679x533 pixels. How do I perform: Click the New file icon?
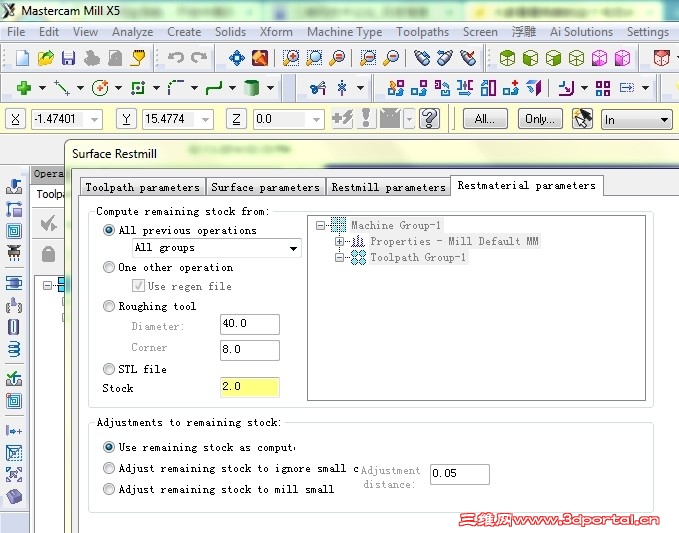point(22,58)
